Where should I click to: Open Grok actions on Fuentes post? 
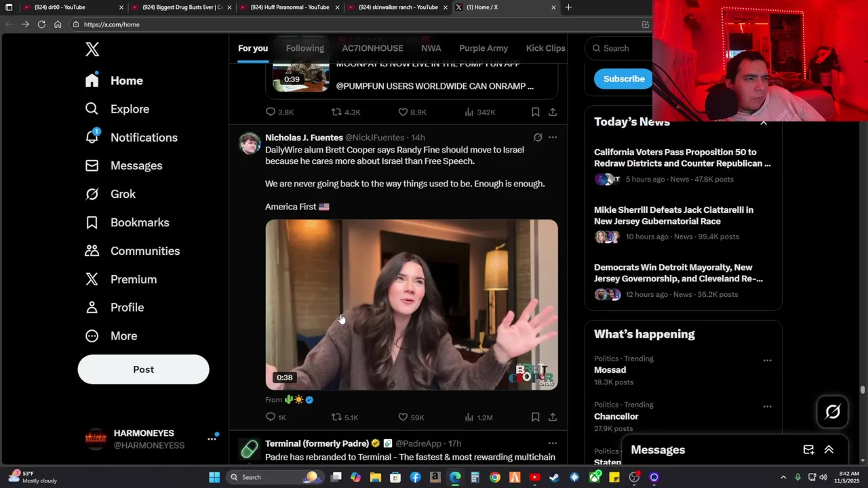(538, 138)
